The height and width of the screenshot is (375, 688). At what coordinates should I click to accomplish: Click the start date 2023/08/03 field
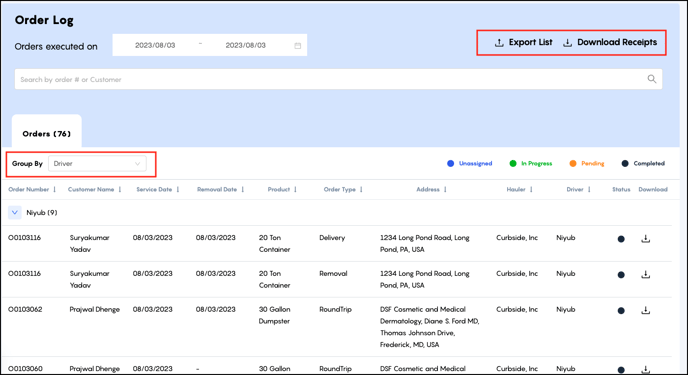tap(155, 45)
